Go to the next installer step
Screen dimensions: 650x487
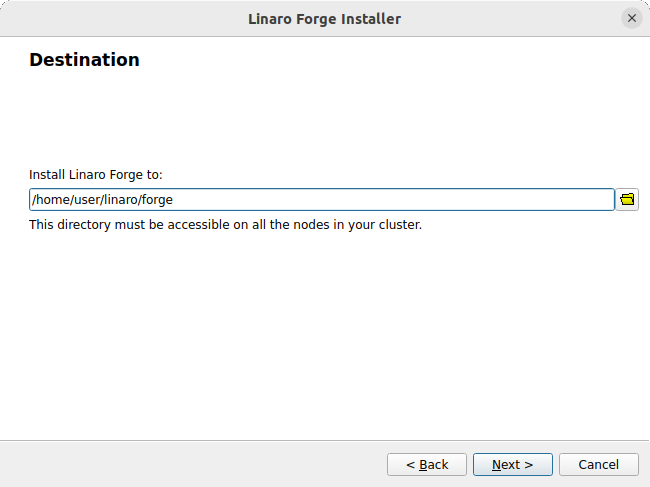pyautogui.click(x=512, y=465)
